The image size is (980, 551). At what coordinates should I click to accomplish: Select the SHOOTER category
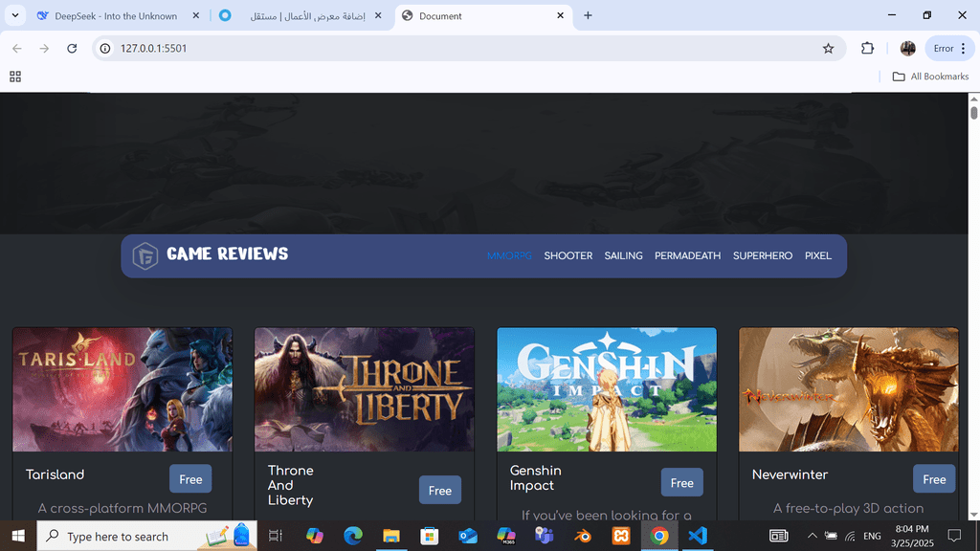(568, 255)
